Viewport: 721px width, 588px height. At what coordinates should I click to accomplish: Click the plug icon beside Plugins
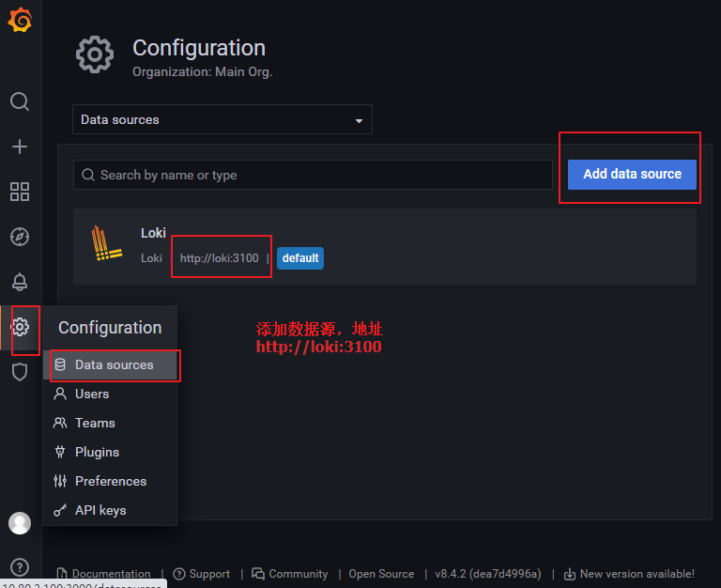coord(60,453)
